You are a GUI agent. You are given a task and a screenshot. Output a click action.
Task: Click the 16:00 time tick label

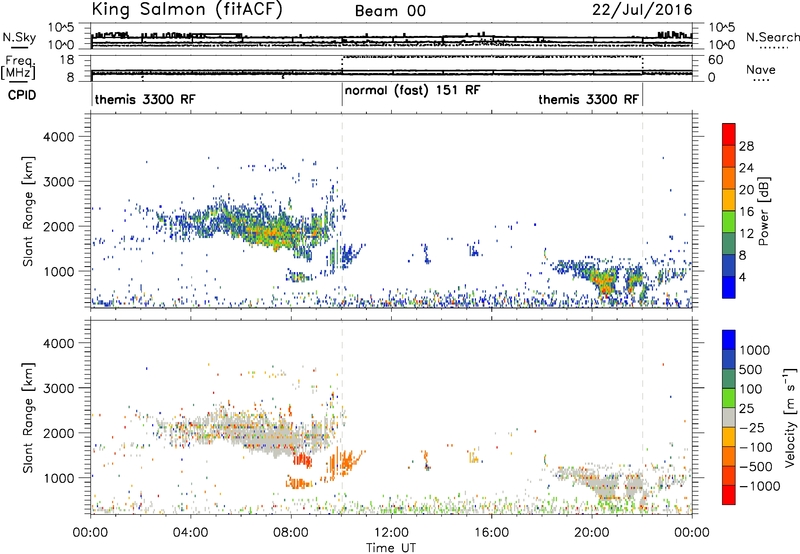pos(491,533)
